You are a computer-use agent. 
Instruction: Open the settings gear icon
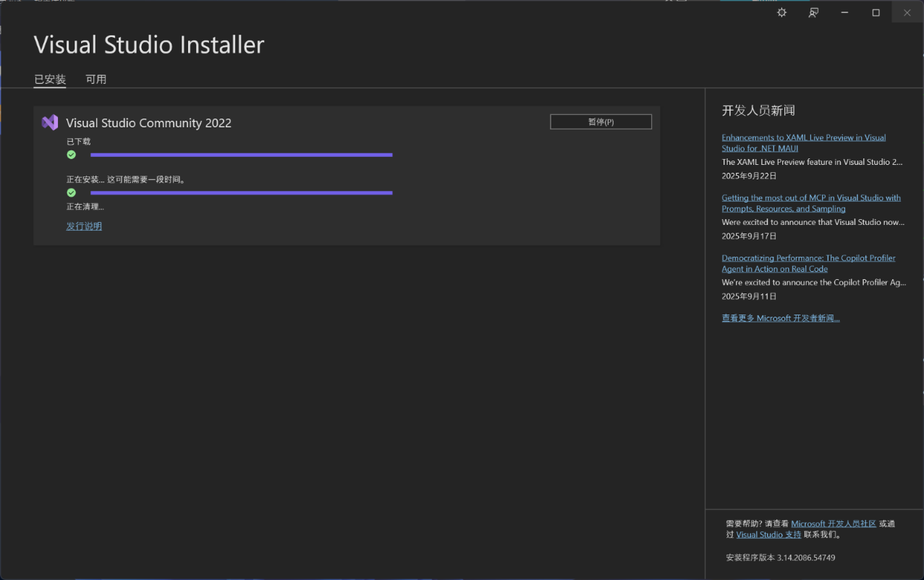(x=781, y=12)
